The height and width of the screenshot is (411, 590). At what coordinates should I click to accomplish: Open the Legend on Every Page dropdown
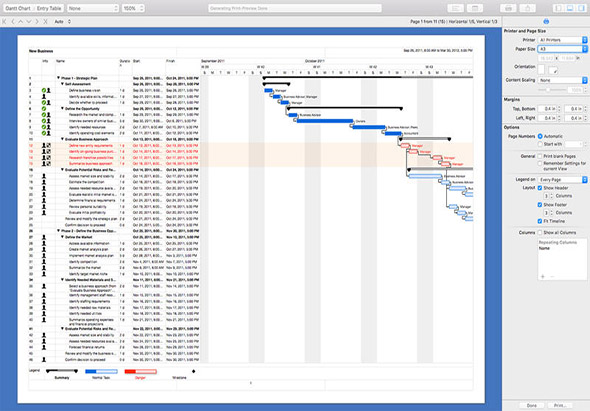coord(562,180)
